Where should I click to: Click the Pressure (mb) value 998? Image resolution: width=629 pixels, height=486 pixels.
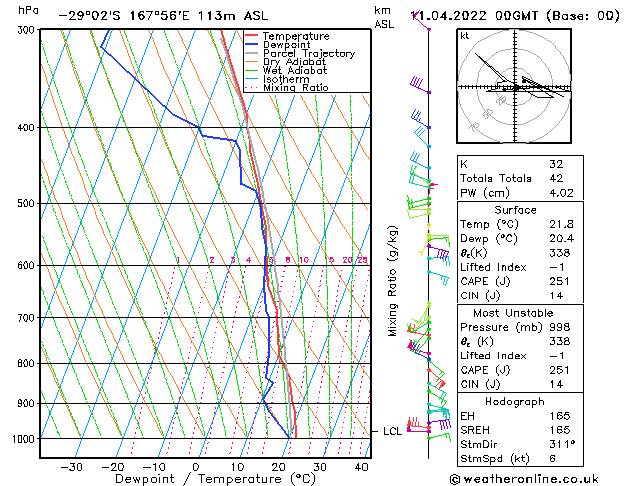click(x=559, y=327)
